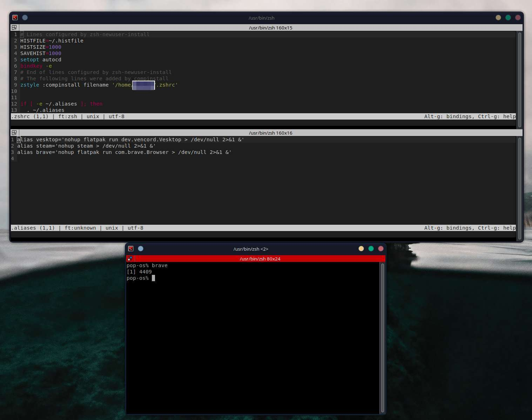Click line number 4 in the .aliases pane
Screen dimensions: 532x420
tap(13, 158)
